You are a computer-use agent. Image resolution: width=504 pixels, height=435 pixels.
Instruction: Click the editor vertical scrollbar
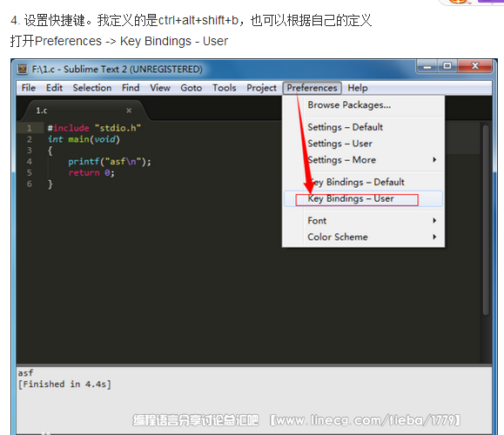click(486, 220)
